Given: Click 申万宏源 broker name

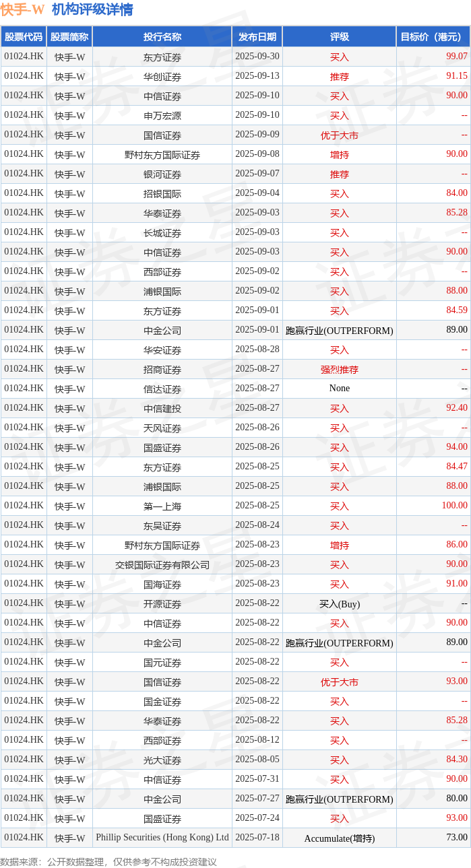Looking at the screenshot, I should pyautogui.click(x=162, y=115).
